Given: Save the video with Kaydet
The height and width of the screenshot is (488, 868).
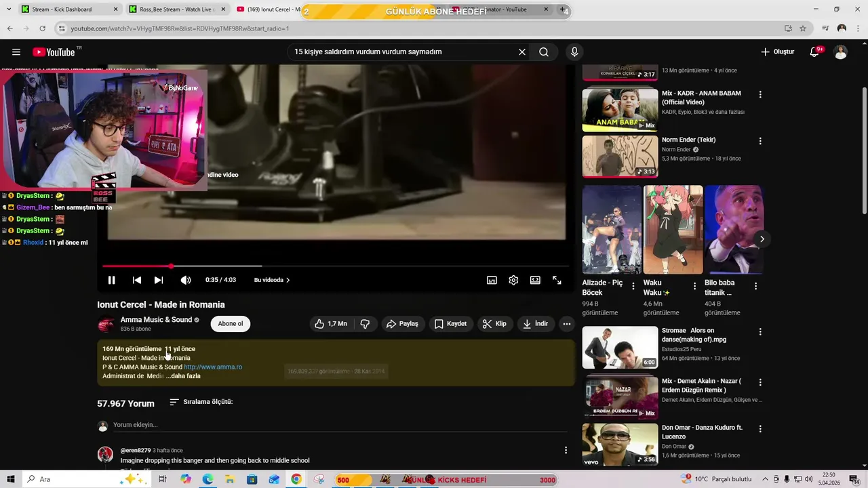Looking at the screenshot, I should point(450,324).
